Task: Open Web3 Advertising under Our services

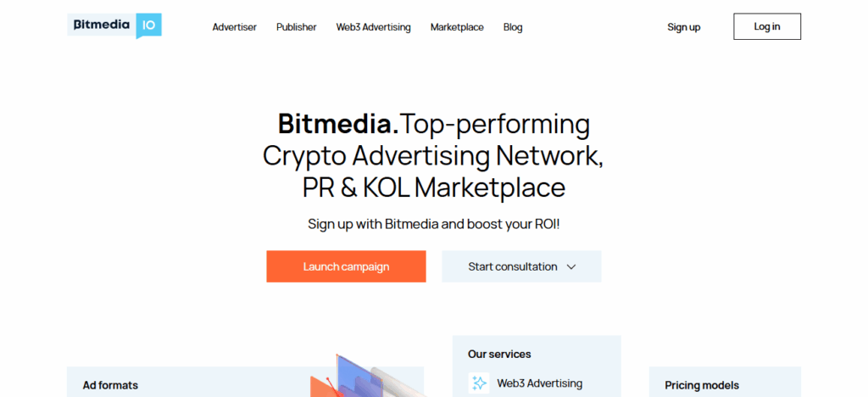Action: (539, 383)
